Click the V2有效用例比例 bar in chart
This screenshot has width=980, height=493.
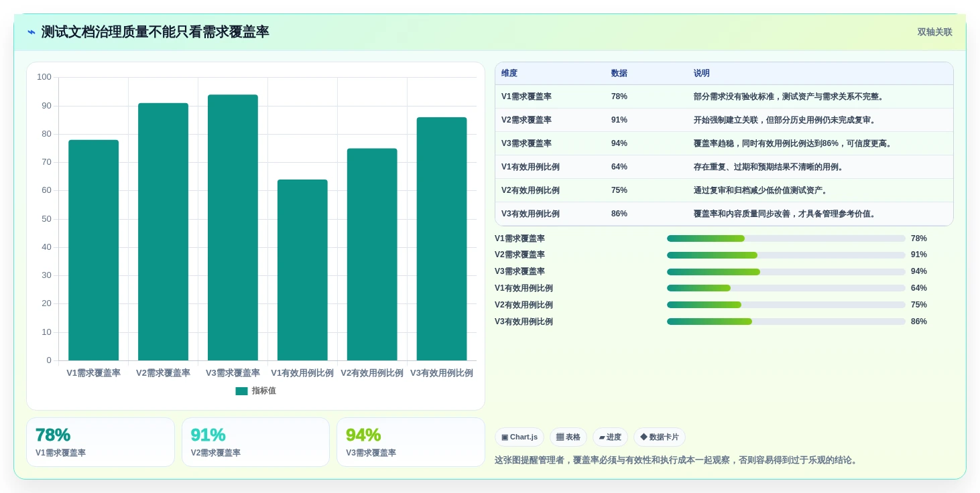(372, 255)
